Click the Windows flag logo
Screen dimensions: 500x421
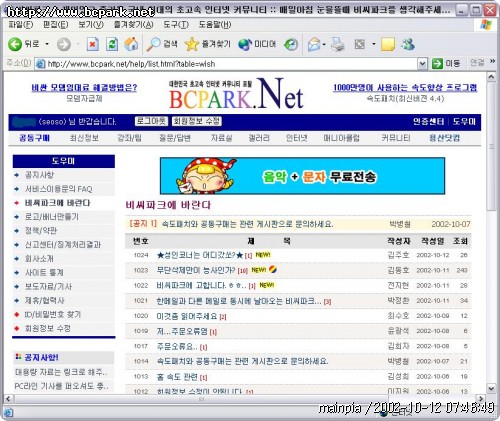pos(486,25)
